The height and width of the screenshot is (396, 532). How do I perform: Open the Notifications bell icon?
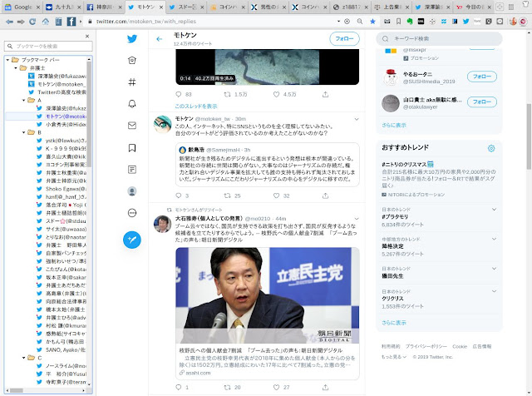[132, 104]
